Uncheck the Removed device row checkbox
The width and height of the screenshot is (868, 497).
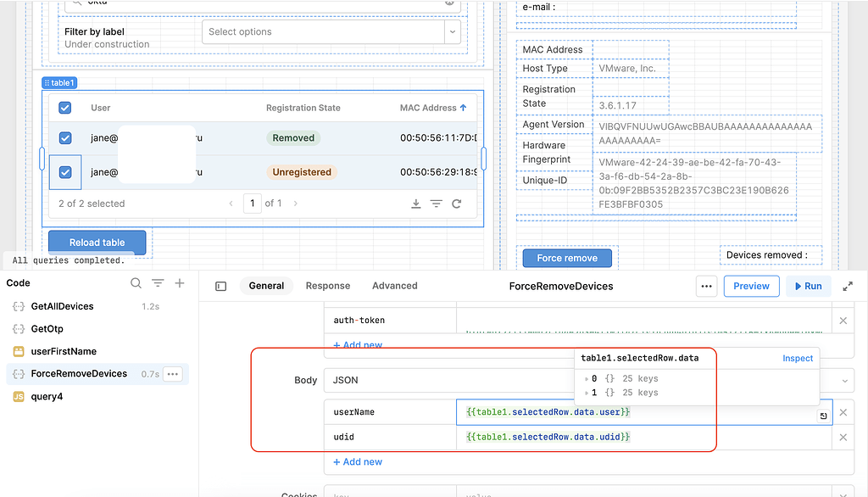point(65,138)
